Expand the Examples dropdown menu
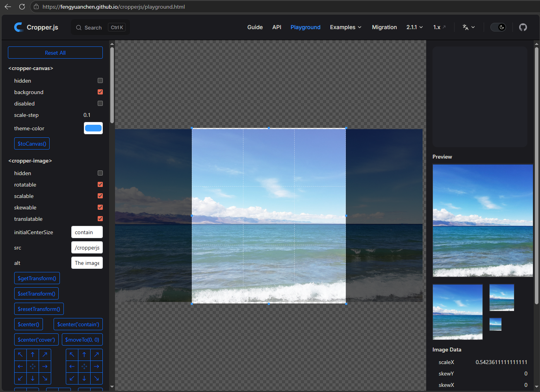This screenshot has width=540, height=392. click(x=345, y=27)
